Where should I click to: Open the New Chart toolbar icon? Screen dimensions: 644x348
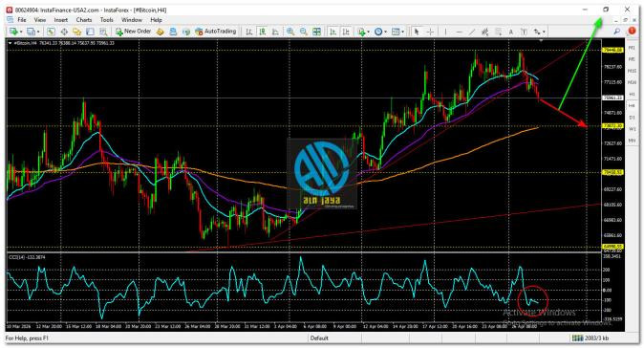pos(13,32)
